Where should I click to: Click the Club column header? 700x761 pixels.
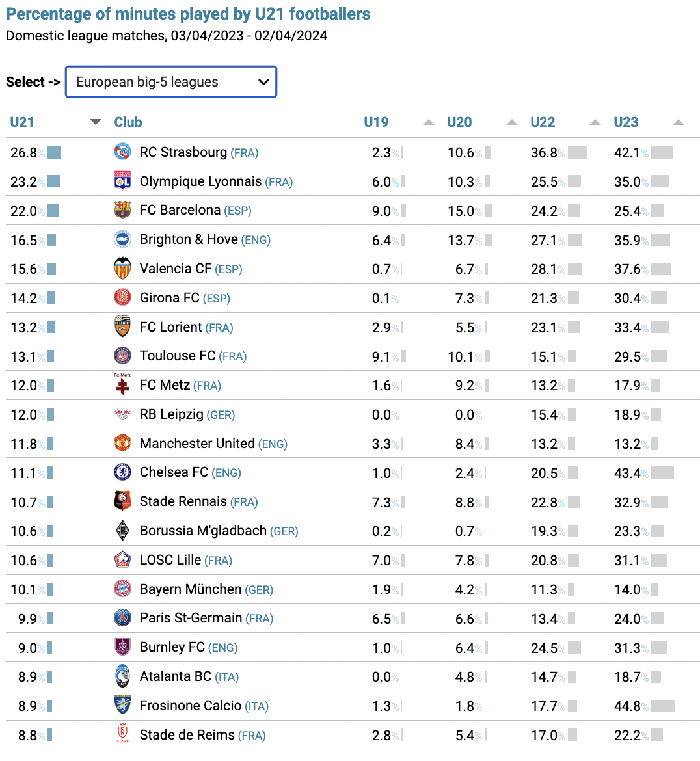pos(128,122)
